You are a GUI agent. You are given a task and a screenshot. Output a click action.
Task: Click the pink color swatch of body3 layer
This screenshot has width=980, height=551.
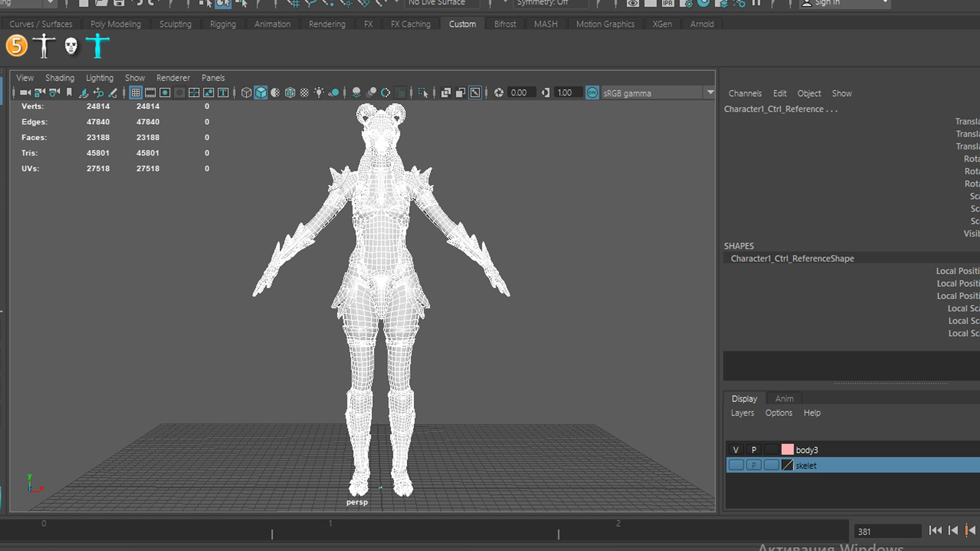(788, 449)
